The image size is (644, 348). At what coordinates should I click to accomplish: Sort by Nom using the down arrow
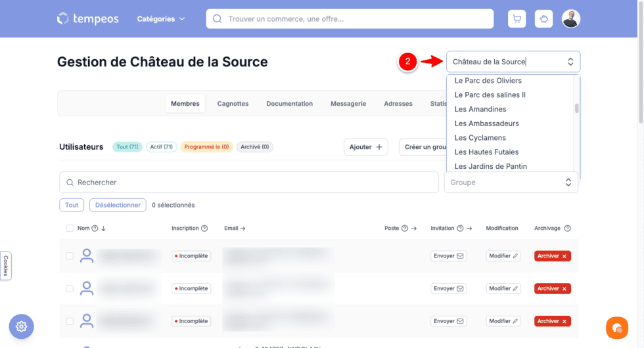tap(104, 228)
